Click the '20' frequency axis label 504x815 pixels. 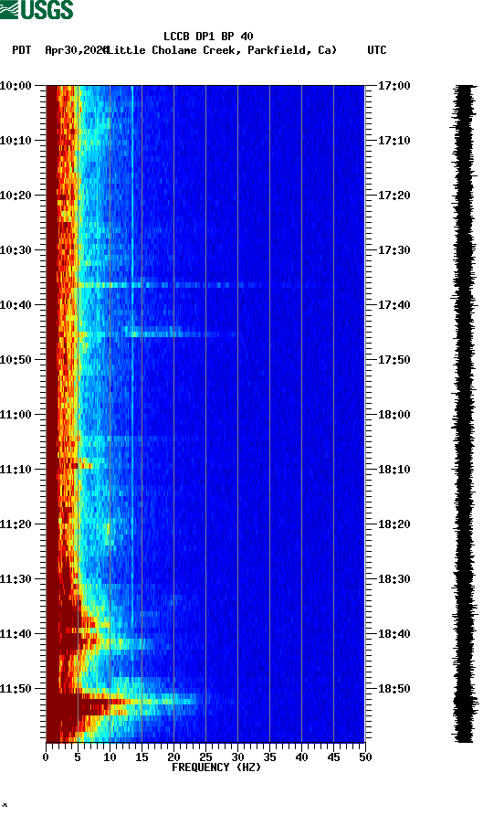(173, 757)
